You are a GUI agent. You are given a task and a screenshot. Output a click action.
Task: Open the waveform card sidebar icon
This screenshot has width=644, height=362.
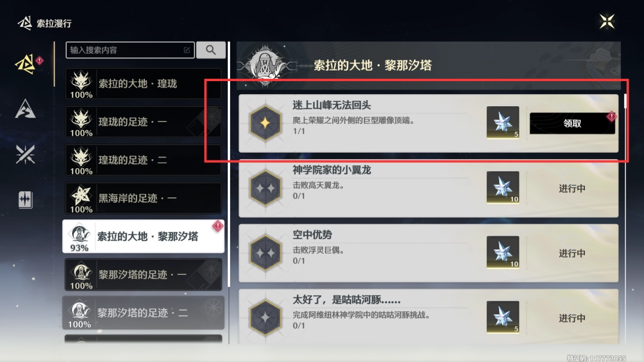click(x=25, y=200)
